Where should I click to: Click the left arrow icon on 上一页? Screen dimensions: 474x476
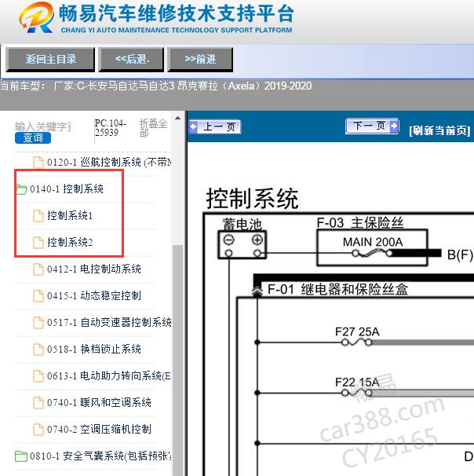tap(193, 126)
